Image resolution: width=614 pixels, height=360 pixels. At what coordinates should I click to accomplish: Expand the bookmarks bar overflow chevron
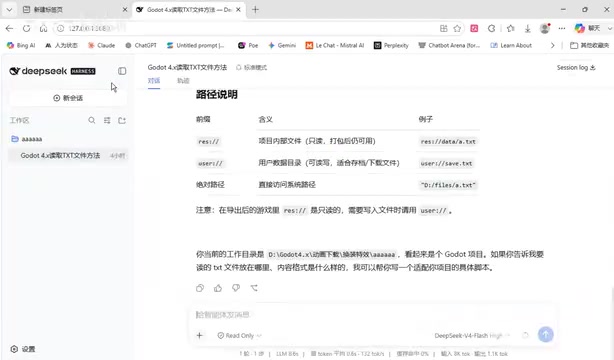[553, 45]
